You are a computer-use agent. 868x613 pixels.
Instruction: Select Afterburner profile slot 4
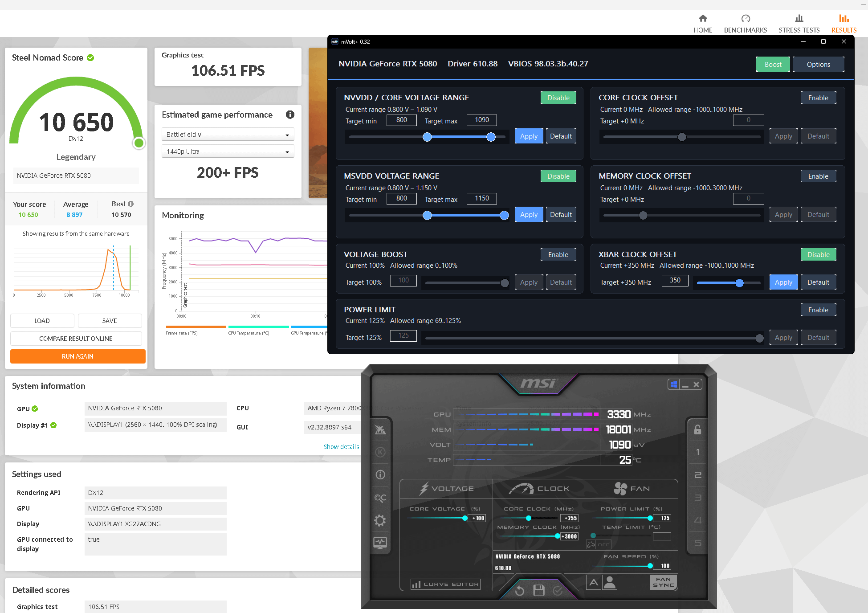(697, 520)
